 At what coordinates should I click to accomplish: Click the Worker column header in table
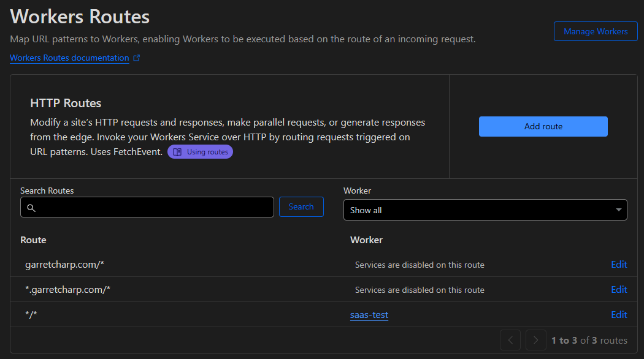pos(366,240)
